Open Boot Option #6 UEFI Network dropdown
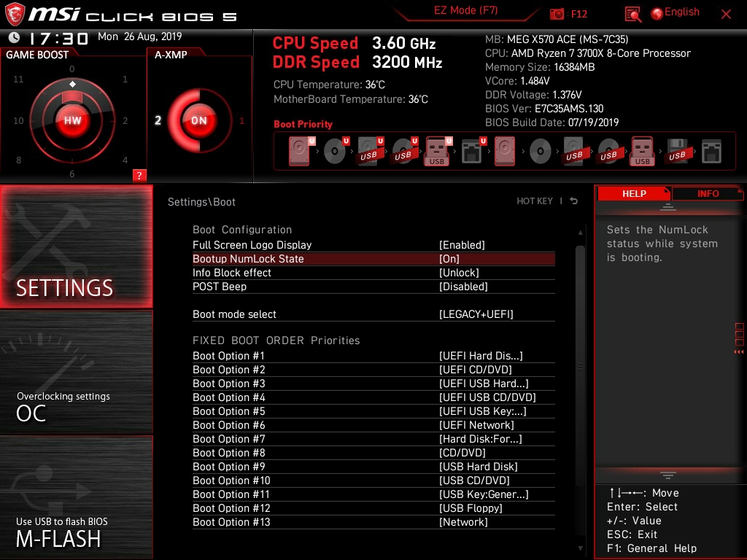 476,425
